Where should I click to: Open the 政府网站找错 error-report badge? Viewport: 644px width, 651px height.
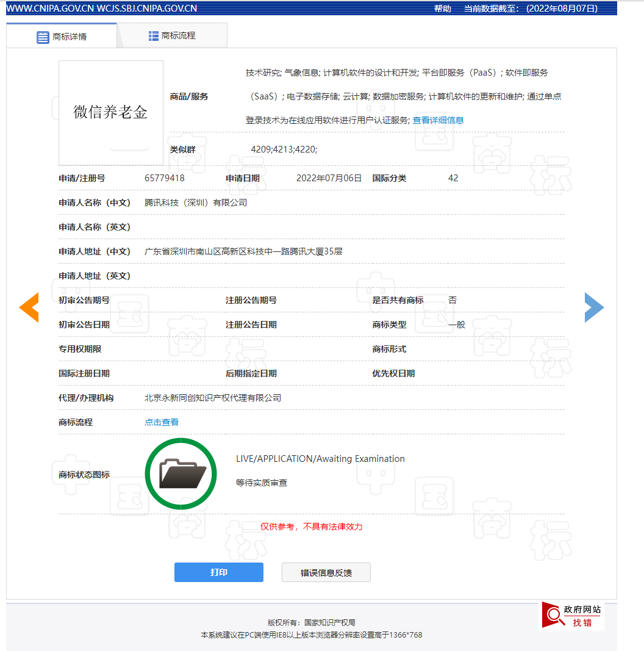click(572, 615)
